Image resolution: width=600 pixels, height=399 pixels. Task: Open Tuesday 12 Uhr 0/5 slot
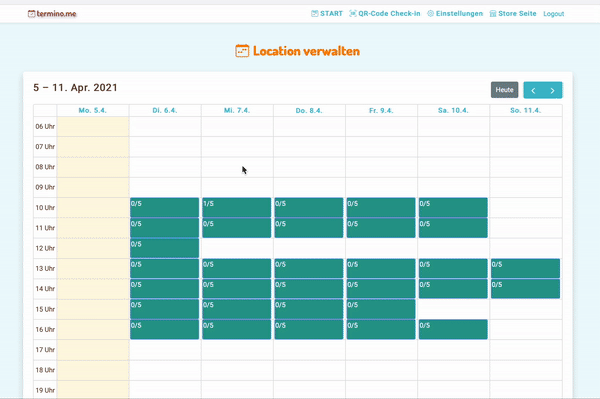[x=165, y=248]
